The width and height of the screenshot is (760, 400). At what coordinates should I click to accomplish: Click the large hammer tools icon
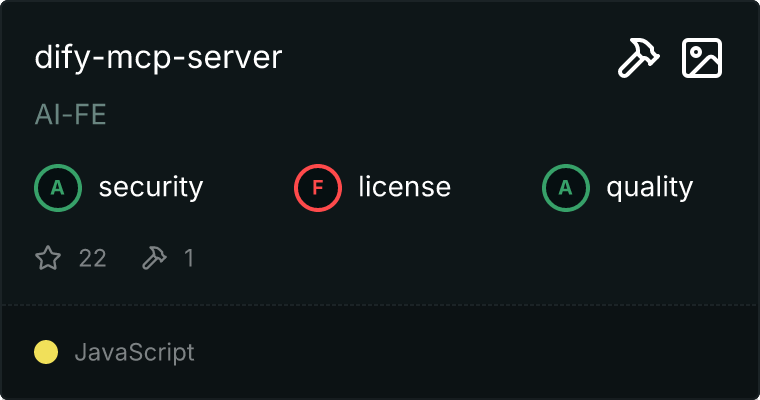pos(638,59)
